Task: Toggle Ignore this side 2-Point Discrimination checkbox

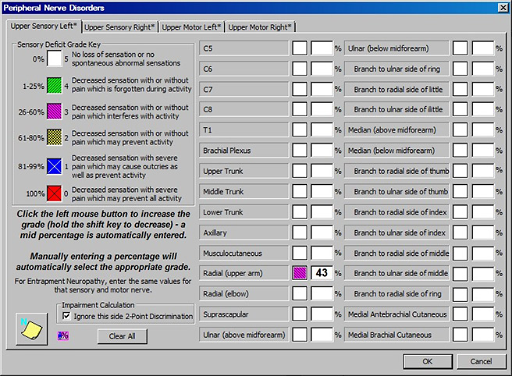Action: pyautogui.click(x=66, y=316)
